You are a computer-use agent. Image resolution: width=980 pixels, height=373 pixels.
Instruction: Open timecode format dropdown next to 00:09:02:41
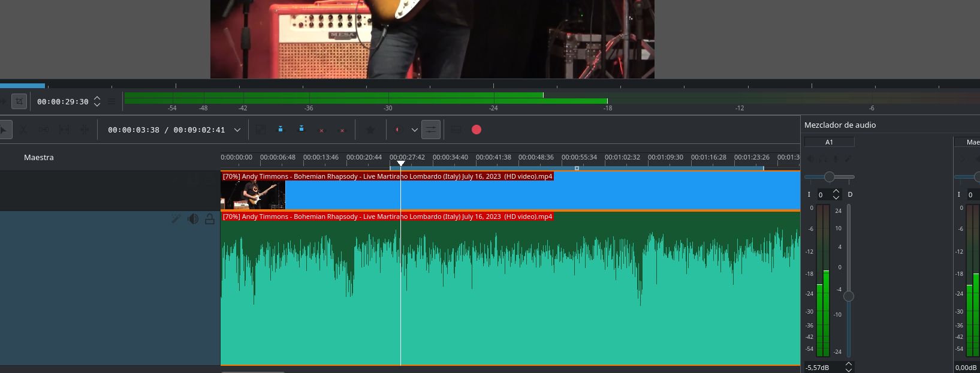(237, 130)
